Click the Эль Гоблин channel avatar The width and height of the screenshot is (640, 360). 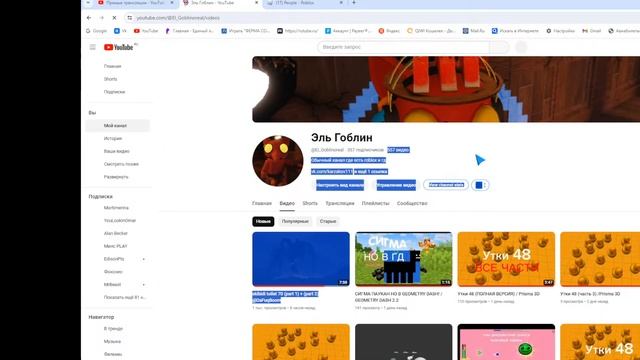[x=278, y=161]
